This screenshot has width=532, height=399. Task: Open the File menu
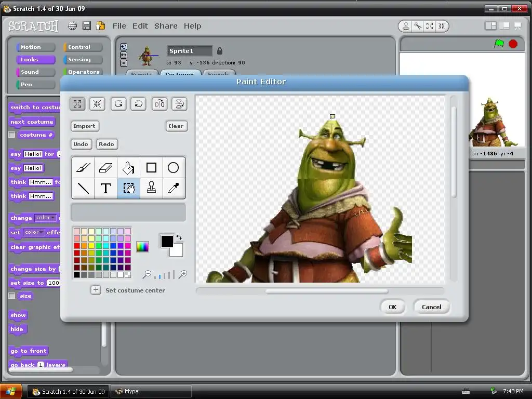point(119,26)
